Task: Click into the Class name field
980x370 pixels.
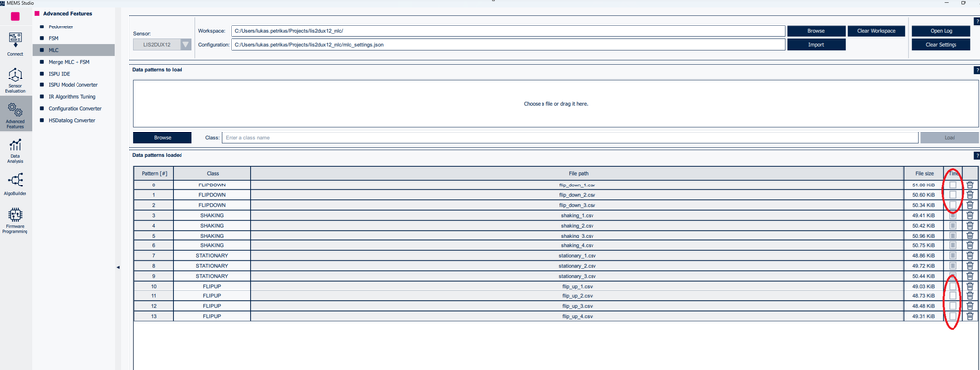Action: (570, 138)
